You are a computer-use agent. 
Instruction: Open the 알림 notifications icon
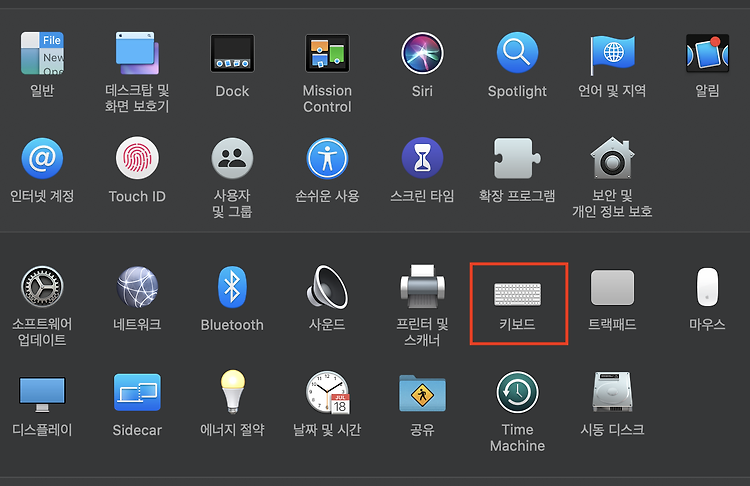[x=707, y=53]
